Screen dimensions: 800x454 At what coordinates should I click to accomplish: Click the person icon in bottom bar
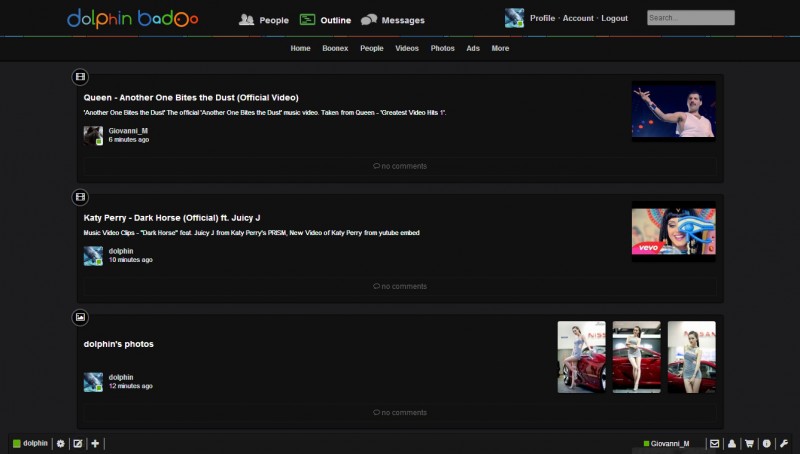tap(732, 443)
